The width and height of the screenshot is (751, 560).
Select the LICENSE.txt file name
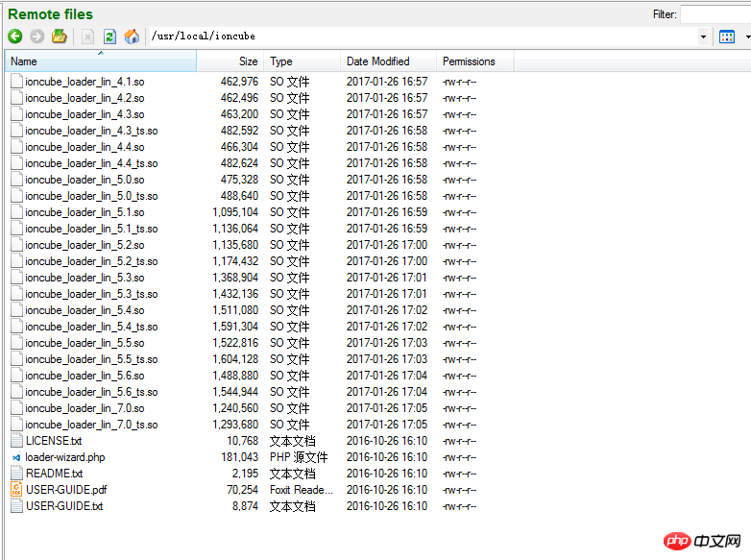54,441
